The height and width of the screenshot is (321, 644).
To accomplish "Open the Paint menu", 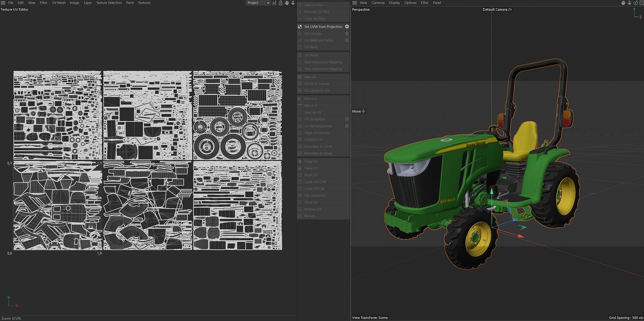I will click(x=130, y=3).
